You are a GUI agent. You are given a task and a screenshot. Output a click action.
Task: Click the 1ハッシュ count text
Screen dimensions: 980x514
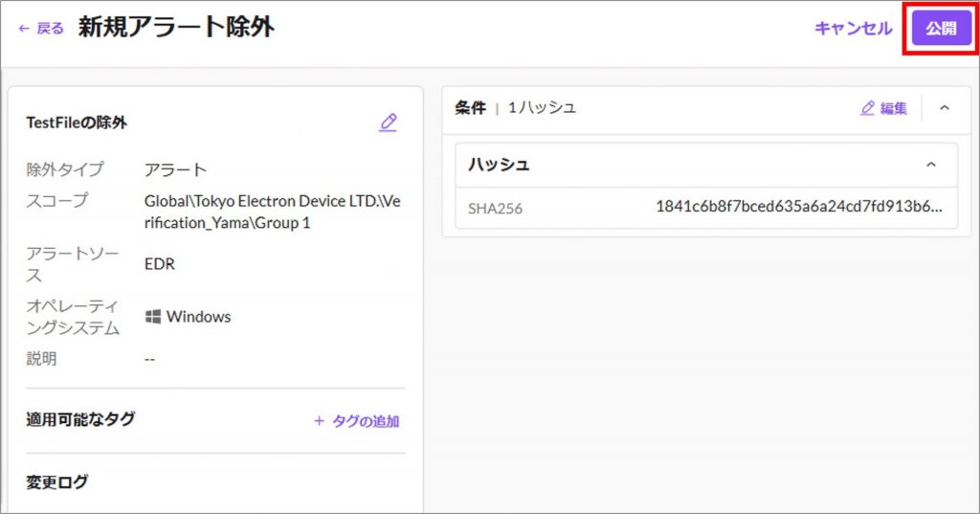(542, 108)
